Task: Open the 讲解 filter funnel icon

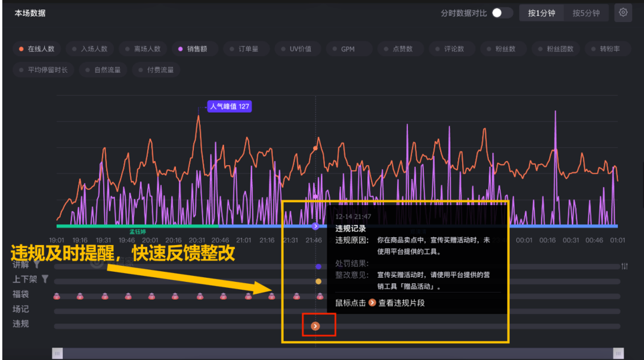Action: (x=37, y=265)
